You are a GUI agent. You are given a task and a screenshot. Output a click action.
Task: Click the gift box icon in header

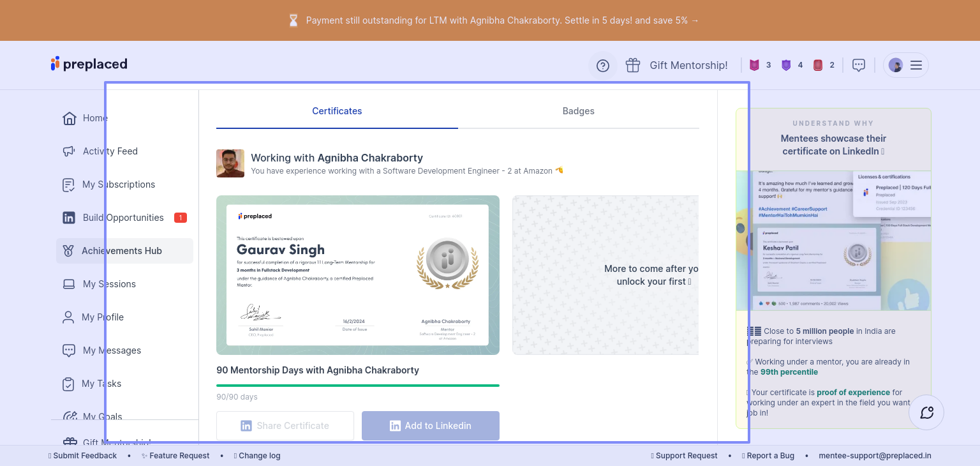pyautogui.click(x=633, y=65)
